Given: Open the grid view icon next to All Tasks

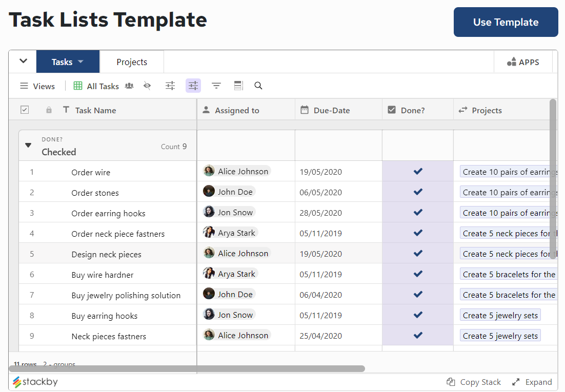Looking at the screenshot, I should tap(77, 86).
